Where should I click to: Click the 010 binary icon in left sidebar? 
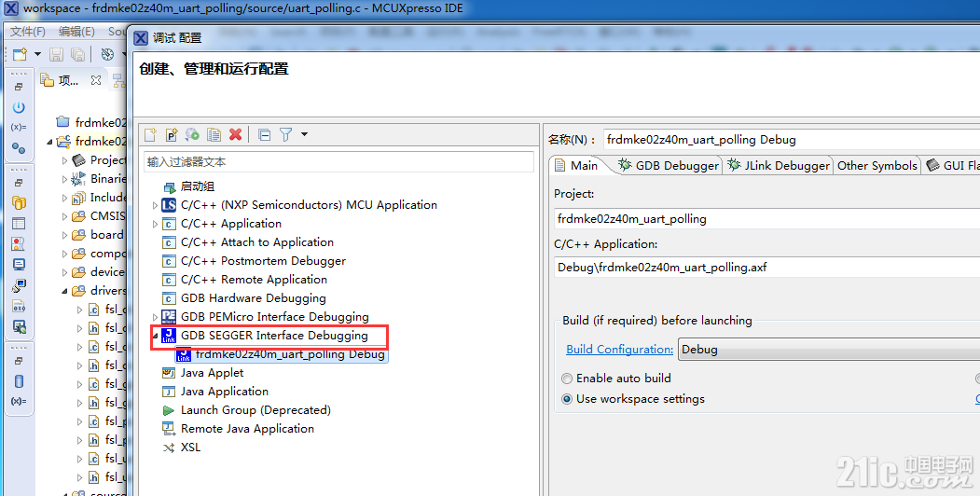point(19,306)
